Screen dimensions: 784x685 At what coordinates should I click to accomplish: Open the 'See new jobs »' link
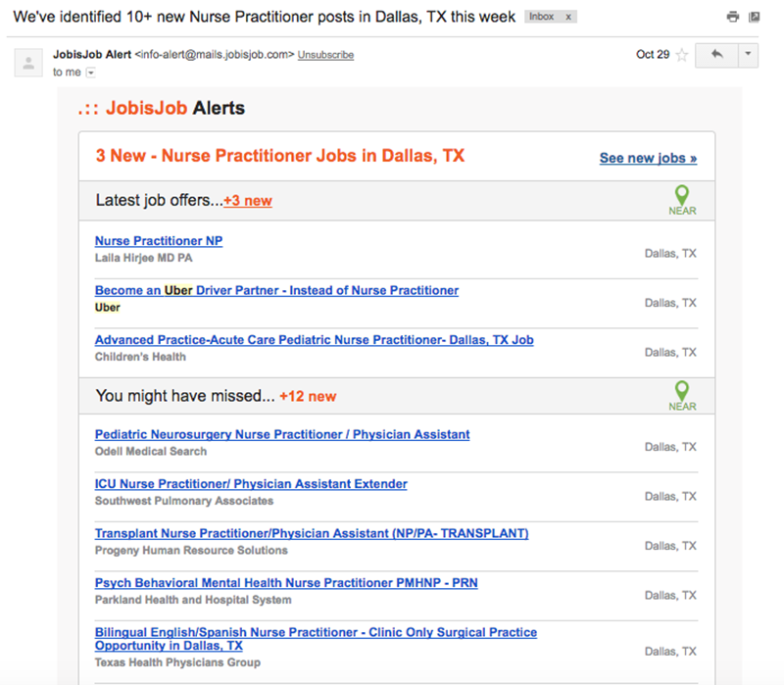pyautogui.click(x=648, y=158)
